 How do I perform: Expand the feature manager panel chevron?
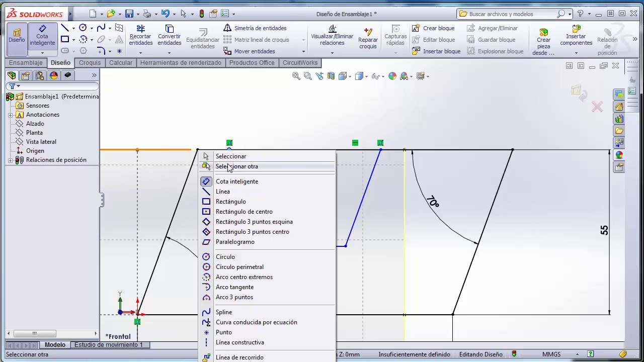[x=94, y=75]
